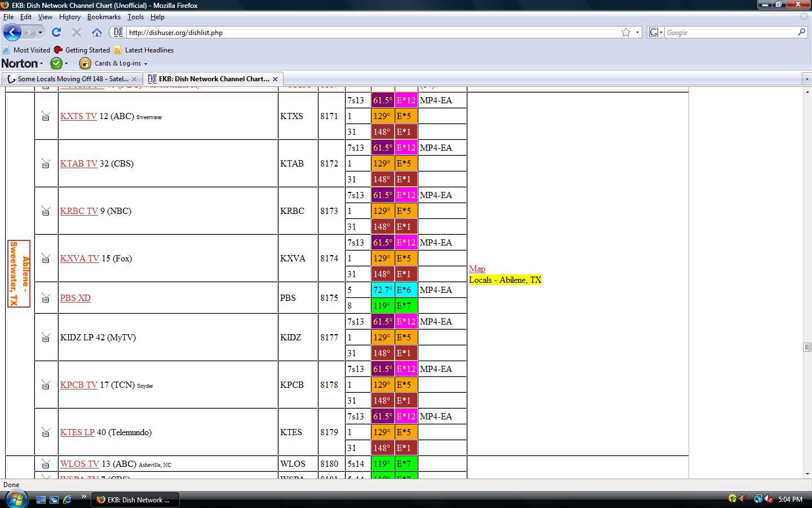Viewport: 812px width, 508px height.
Task: Open the tab list dropdown arrow
Action: point(806,78)
